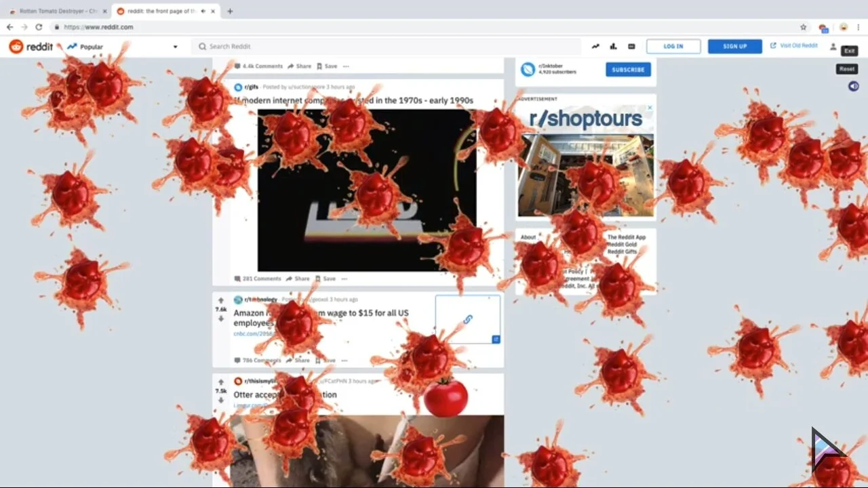Click the SIGN UP button
Screen dimensions: 868x488
(735, 46)
